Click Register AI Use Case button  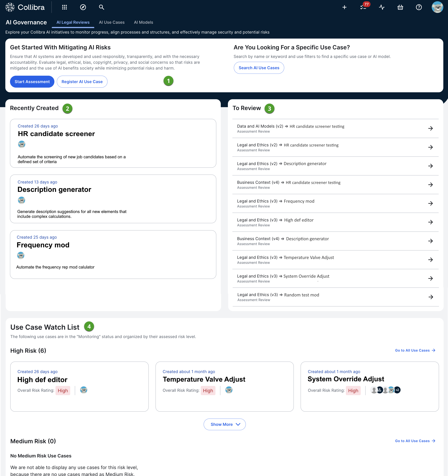[82, 82]
